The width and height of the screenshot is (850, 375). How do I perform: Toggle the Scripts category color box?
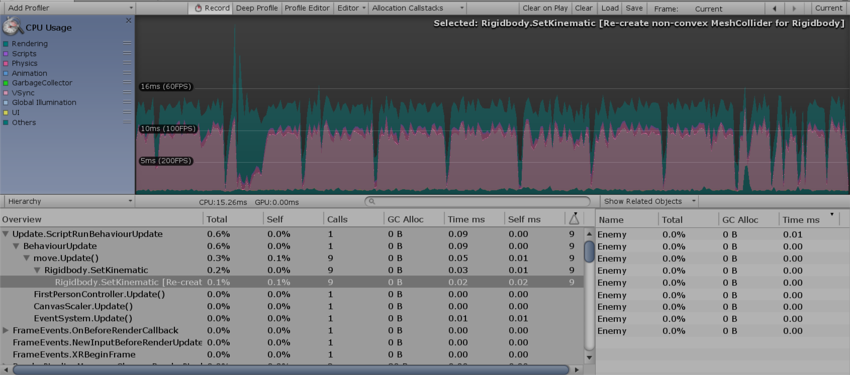5,54
